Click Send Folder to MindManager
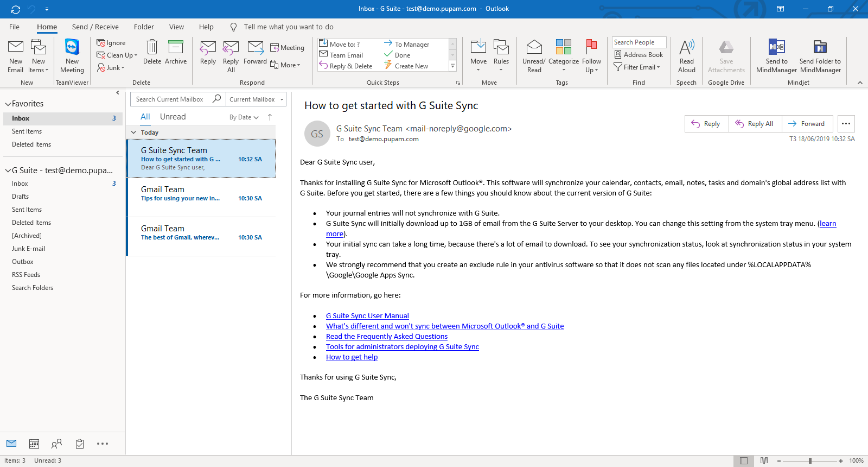This screenshot has height=467, width=868. [x=820, y=56]
